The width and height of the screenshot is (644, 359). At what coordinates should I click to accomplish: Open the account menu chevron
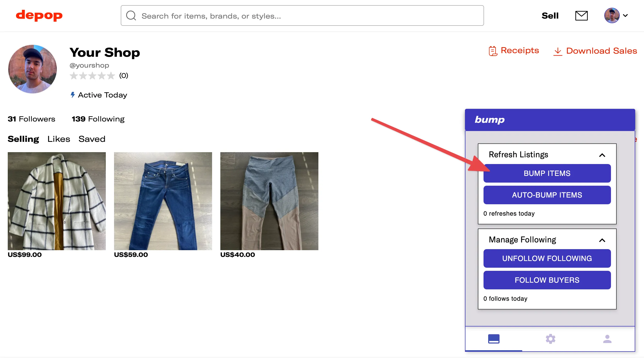pos(625,15)
